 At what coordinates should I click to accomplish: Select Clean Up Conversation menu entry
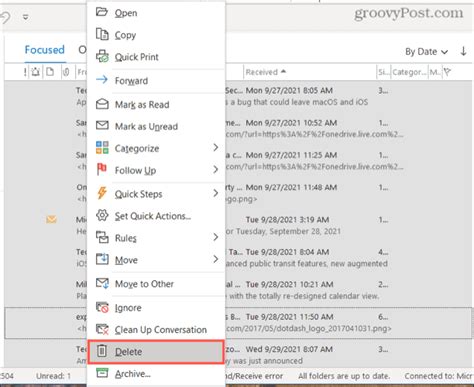tap(156, 330)
